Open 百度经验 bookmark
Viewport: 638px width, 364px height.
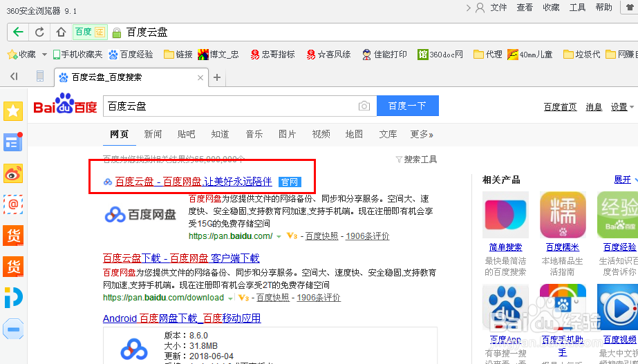tap(131, 54)
